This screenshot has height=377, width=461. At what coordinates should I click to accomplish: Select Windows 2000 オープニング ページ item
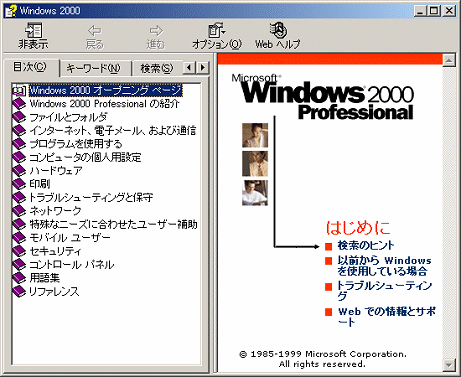click(105, 90)
